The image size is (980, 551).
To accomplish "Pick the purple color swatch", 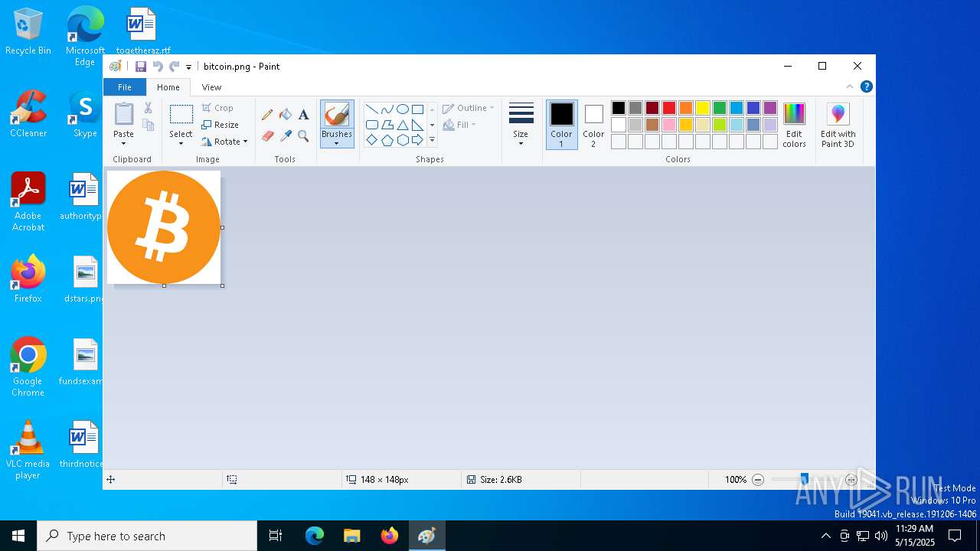I will click(x=770, y=108).
